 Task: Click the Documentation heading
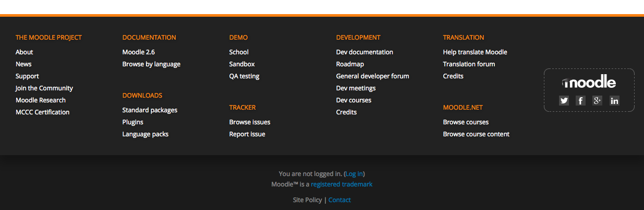tap(149, 38)
